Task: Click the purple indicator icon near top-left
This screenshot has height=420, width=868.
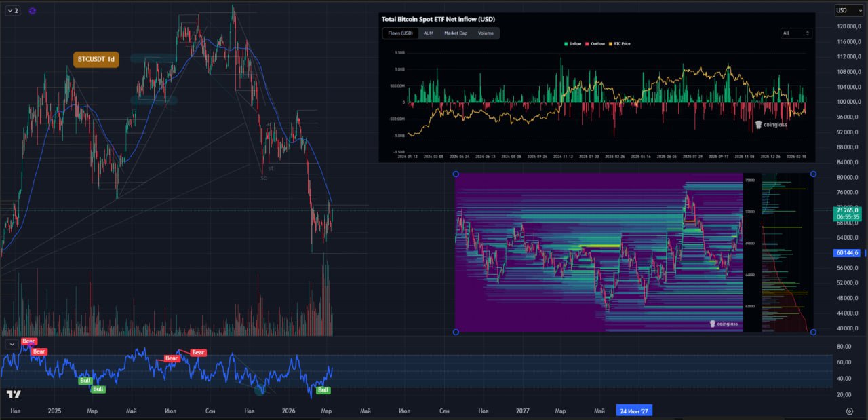Action: [x=33, y=11]
